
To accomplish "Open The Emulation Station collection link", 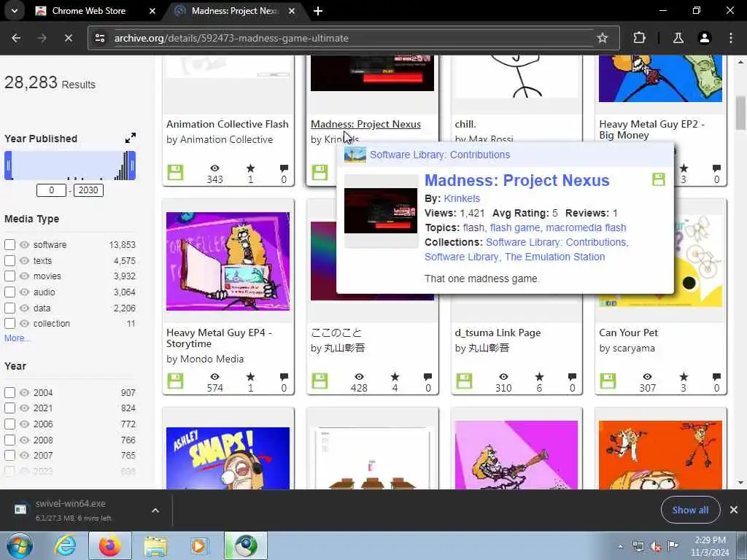I will click(x=554, y=257).
